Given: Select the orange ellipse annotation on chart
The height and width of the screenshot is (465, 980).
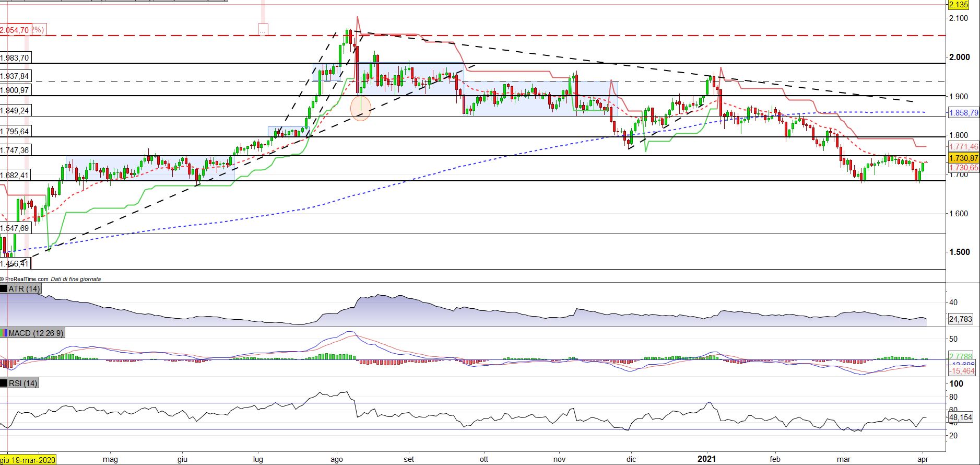Looking at the screenshot, I should pos(361,108).
